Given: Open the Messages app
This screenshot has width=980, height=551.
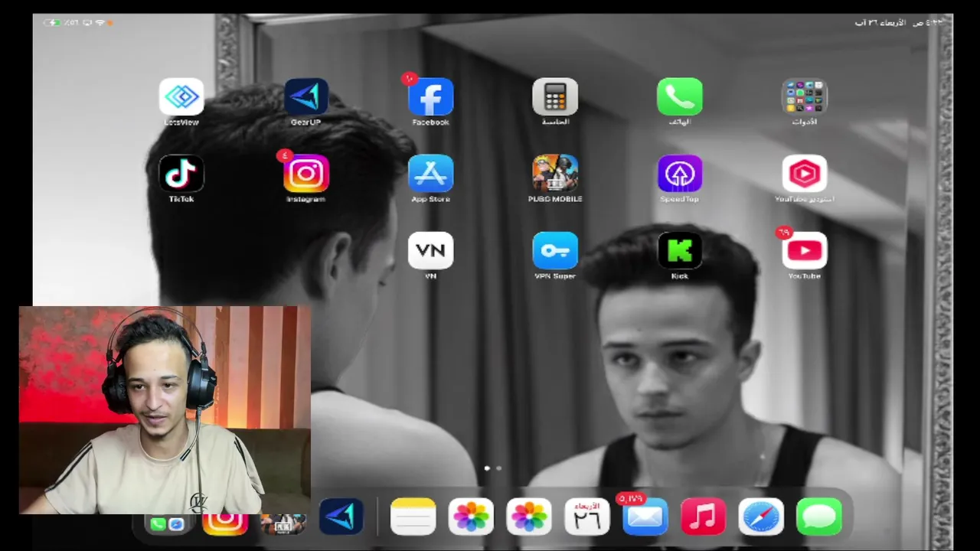Looking at the screenshot, I should (819, 517).
